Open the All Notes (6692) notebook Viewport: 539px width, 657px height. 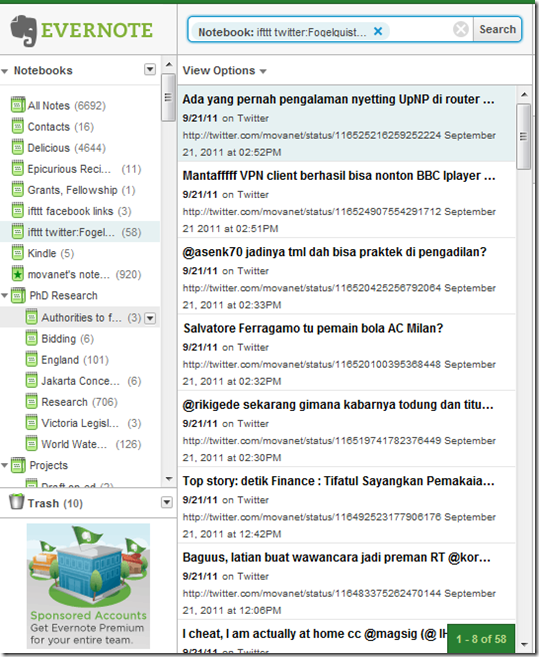[67, 106]
